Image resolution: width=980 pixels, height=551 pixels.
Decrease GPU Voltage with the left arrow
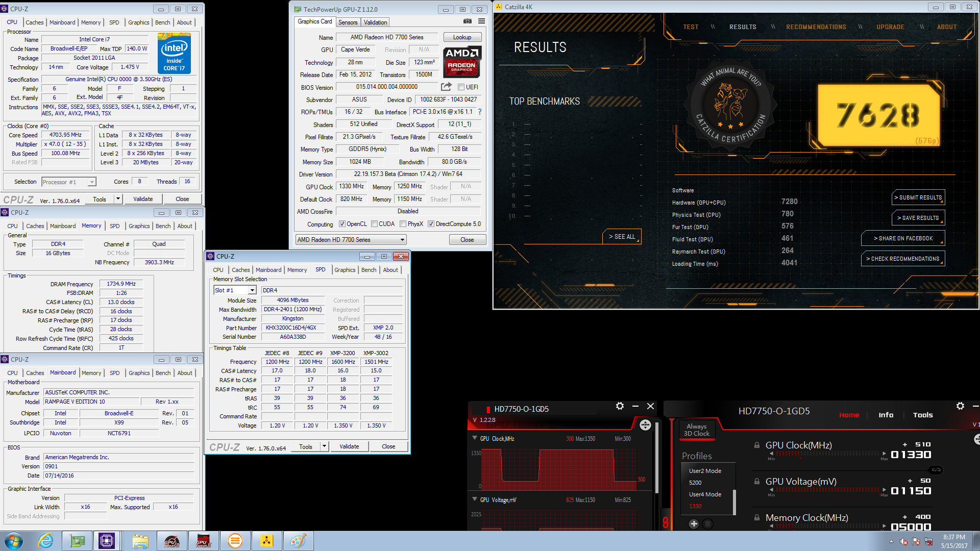click(x=771, y=489)
